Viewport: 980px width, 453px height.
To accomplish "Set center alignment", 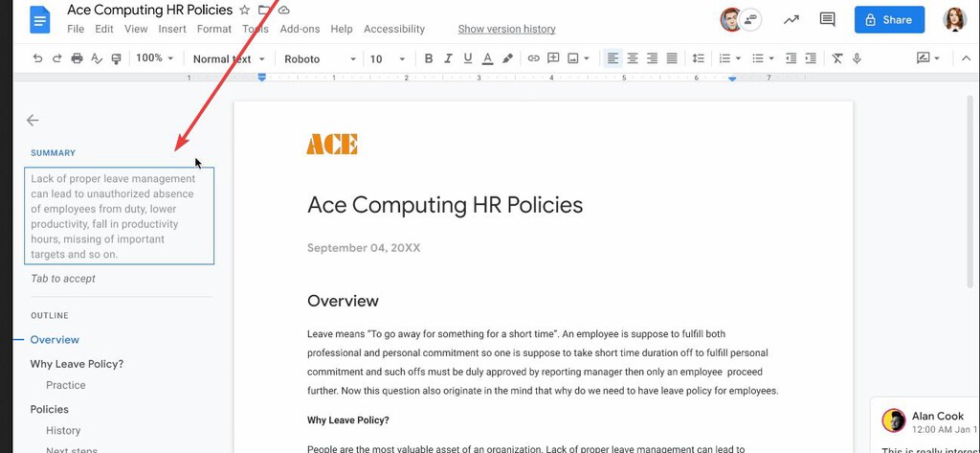I will tap(633, 58).
